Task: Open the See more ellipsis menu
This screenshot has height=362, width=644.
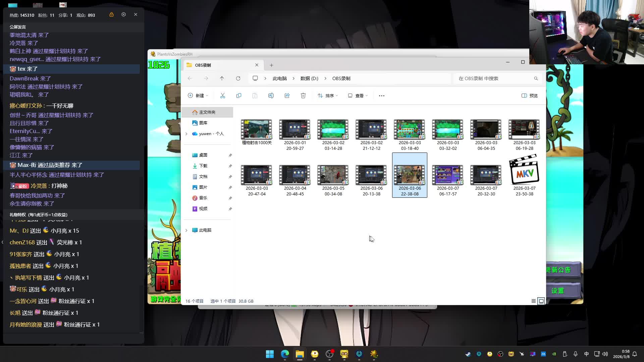Action: [382, 96]
